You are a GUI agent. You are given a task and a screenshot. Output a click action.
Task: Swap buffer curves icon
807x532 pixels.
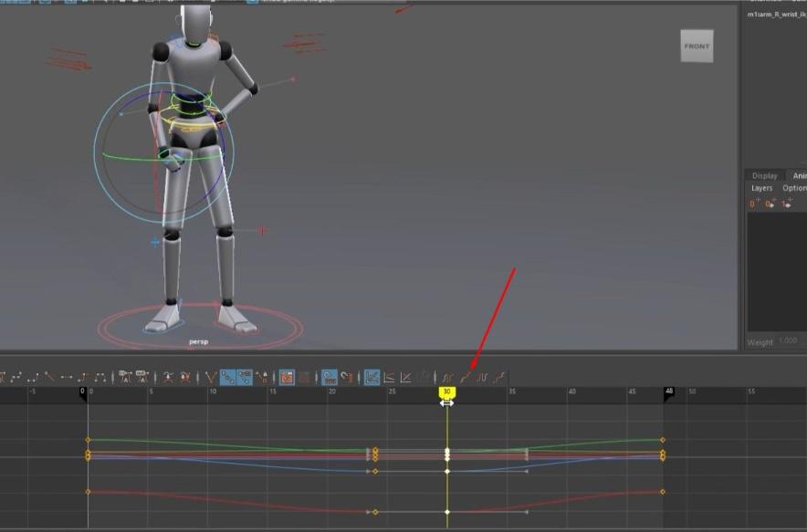[185, 378]
